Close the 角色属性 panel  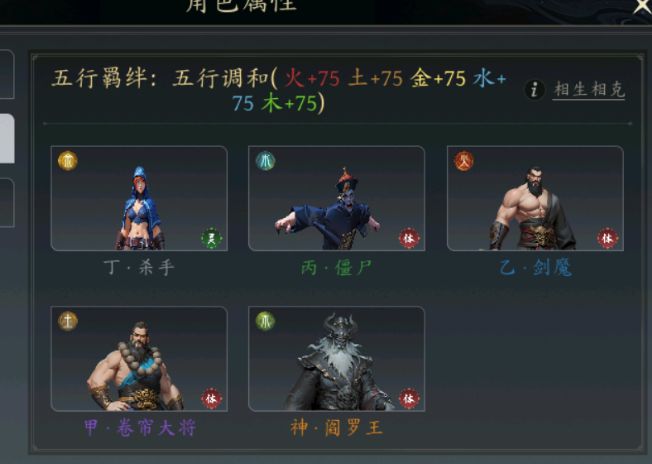point(642,6)
